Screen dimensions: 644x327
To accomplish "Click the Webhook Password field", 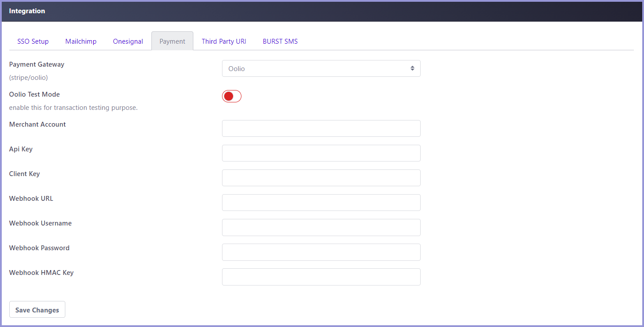I will [321, 252].
